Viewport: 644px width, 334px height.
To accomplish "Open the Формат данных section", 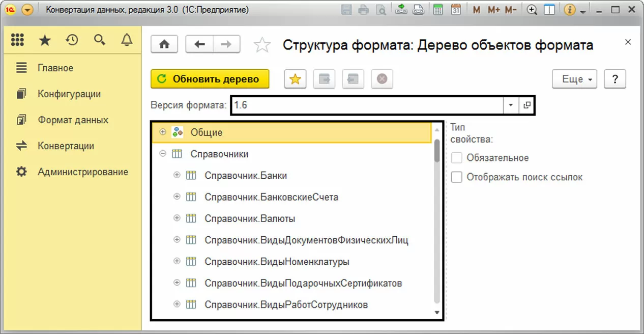I will (73, 120).
